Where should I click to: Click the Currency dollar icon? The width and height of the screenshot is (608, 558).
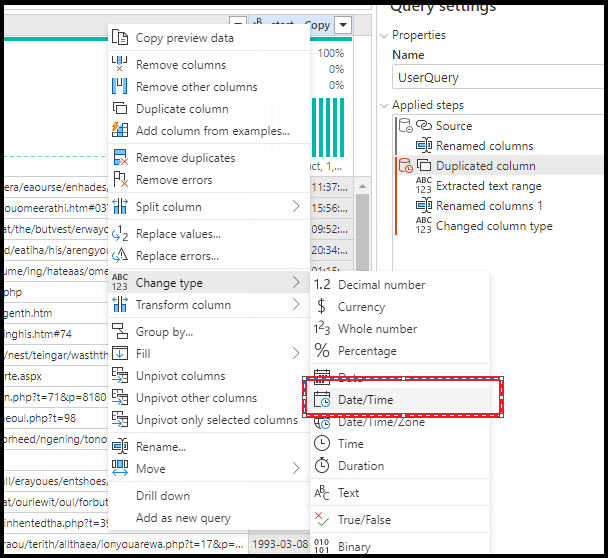coord(321,306)
